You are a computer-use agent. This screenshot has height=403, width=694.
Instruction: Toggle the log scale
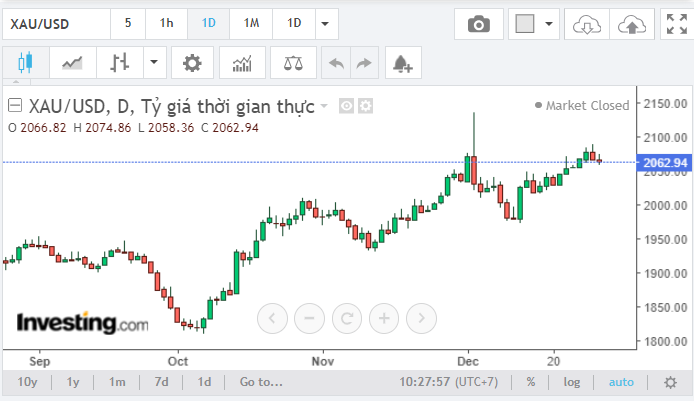pos(571,382)
